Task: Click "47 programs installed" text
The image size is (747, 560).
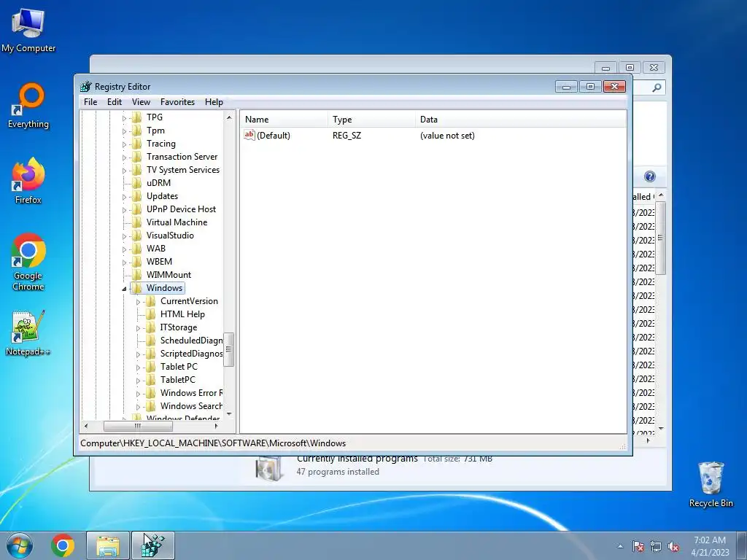Action: point(338,472)
